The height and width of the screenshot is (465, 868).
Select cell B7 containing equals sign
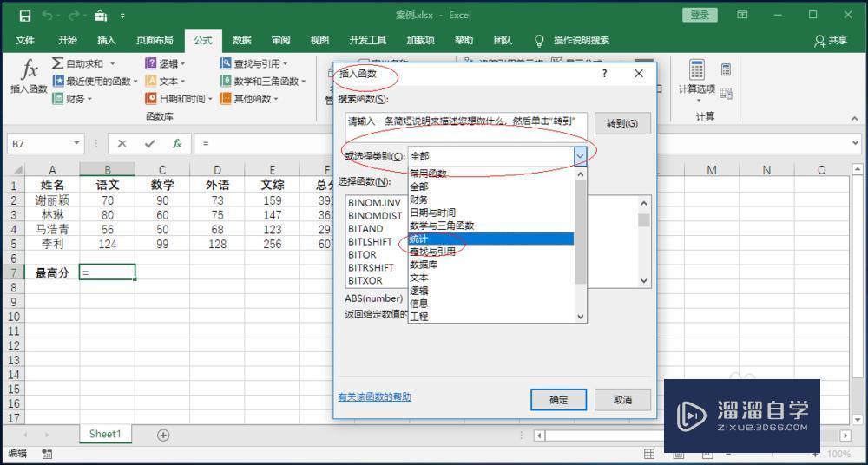coord(108,272)
